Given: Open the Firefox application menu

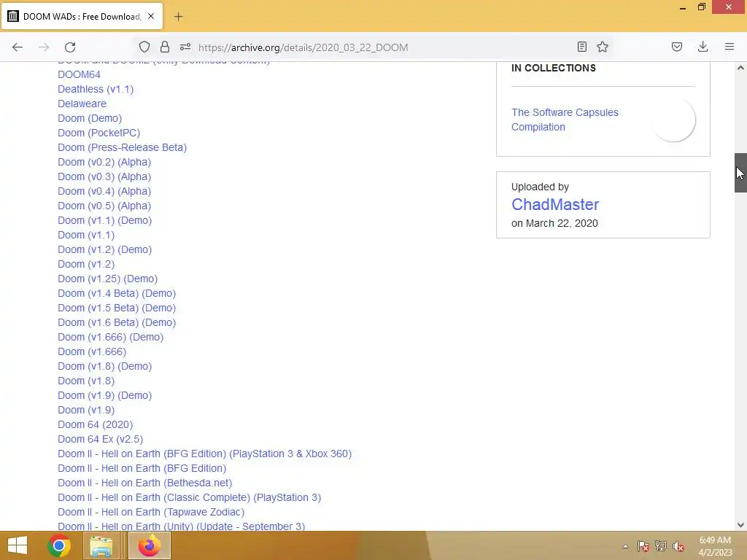Looking at the screenshot, I should [x=729, y=47].
